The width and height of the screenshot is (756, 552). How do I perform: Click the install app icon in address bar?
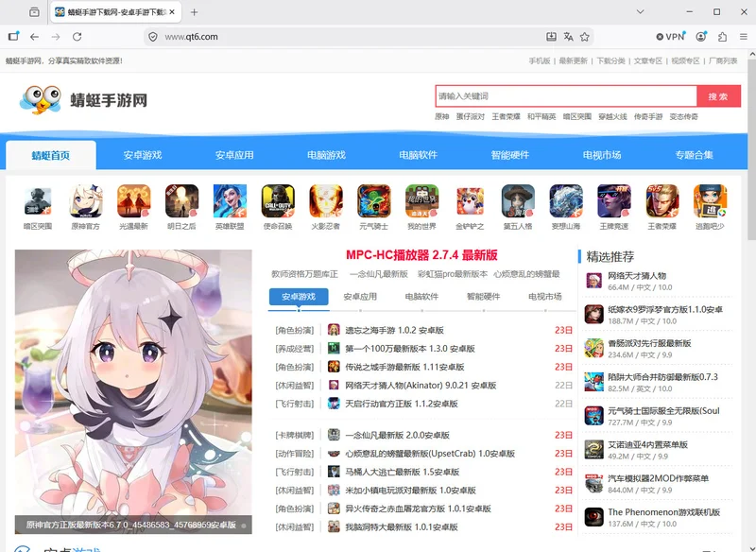pos(551,37)
